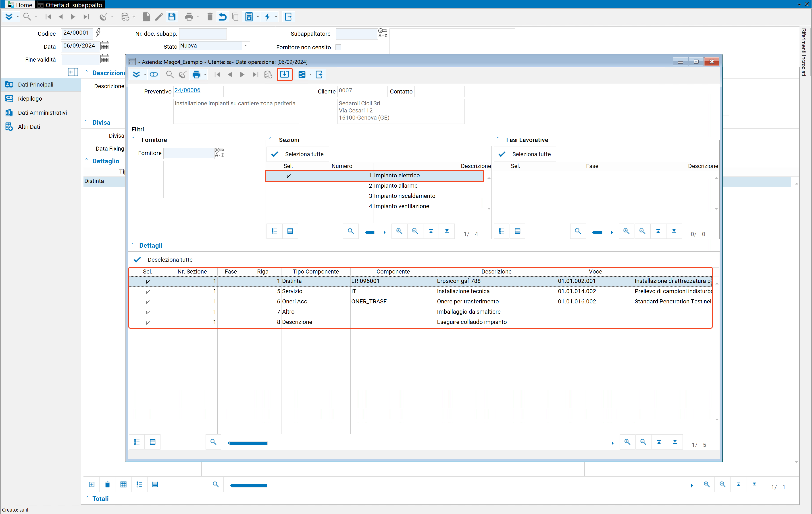Expand the Totali section

click(87, 497)
